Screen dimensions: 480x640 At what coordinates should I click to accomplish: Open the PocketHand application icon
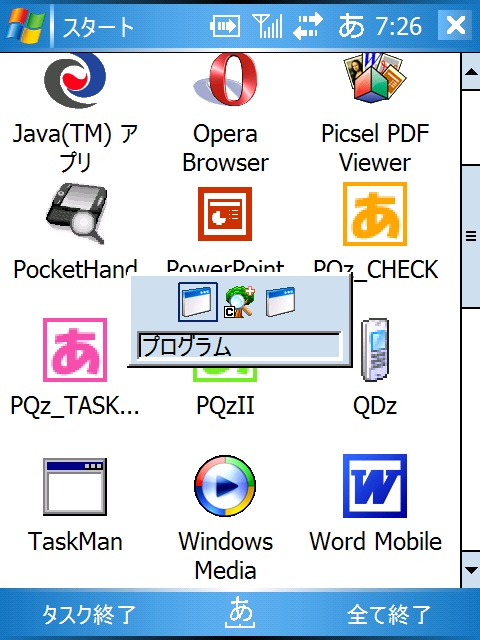point(76,214)
